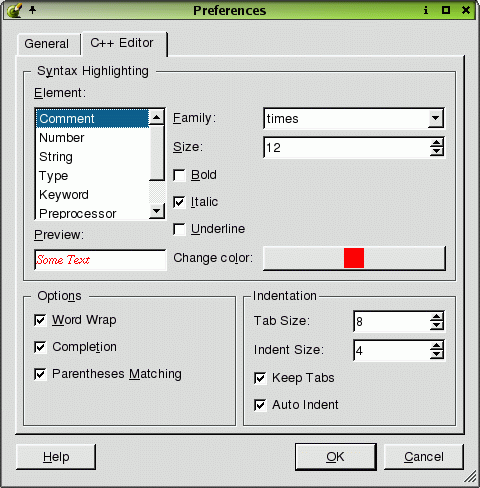Click the Tab Size down arrow
The height and width of the screenshot is (488, 480).
tap(436, 325)
